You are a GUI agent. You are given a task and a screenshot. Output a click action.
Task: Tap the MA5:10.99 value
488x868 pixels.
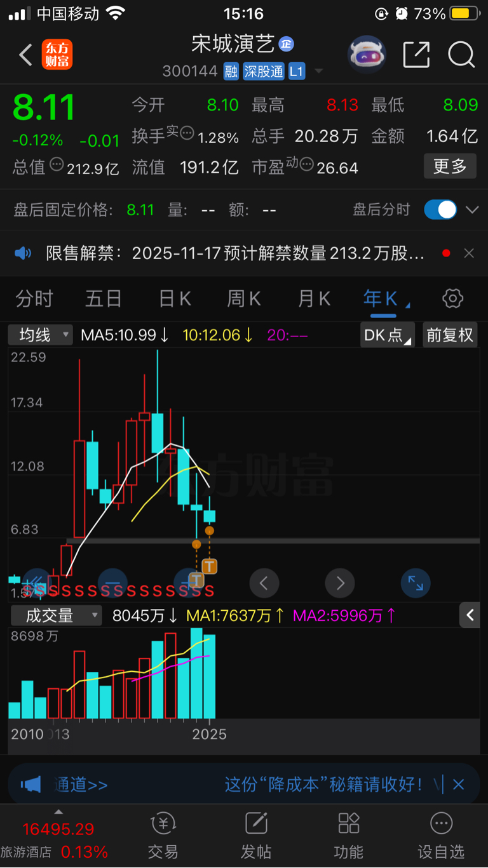point(125,335)
